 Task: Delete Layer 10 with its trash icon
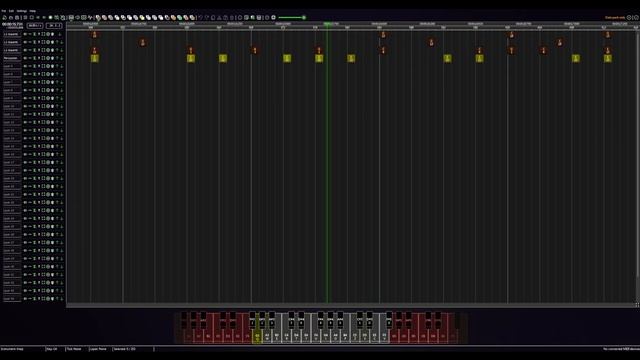[52, 106]
